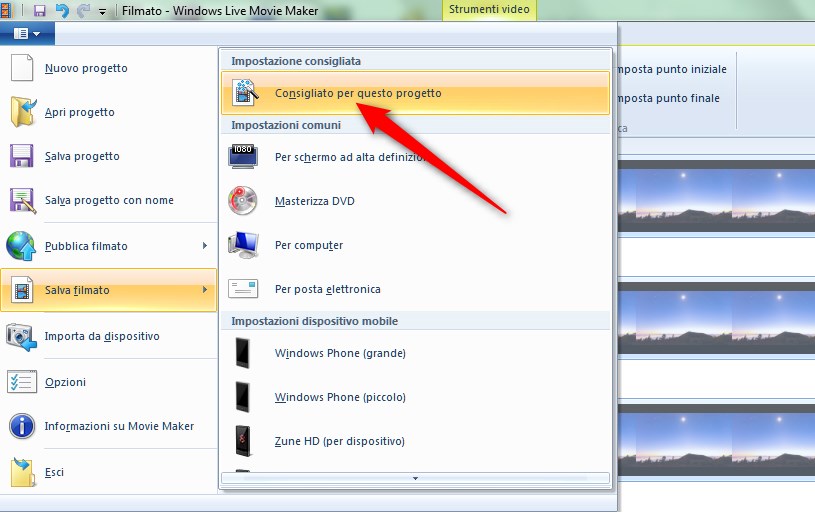Click the Consigliato per questo progetto icon

[x=245, y=93]
